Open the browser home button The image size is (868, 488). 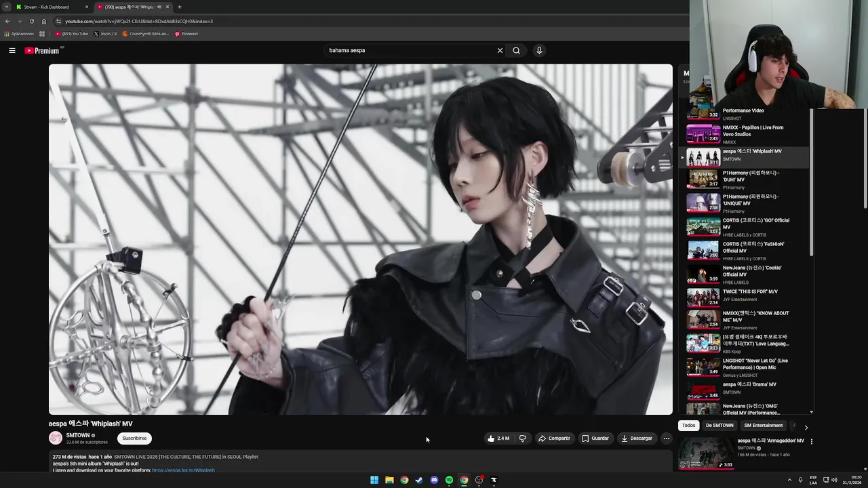point(44,21)
